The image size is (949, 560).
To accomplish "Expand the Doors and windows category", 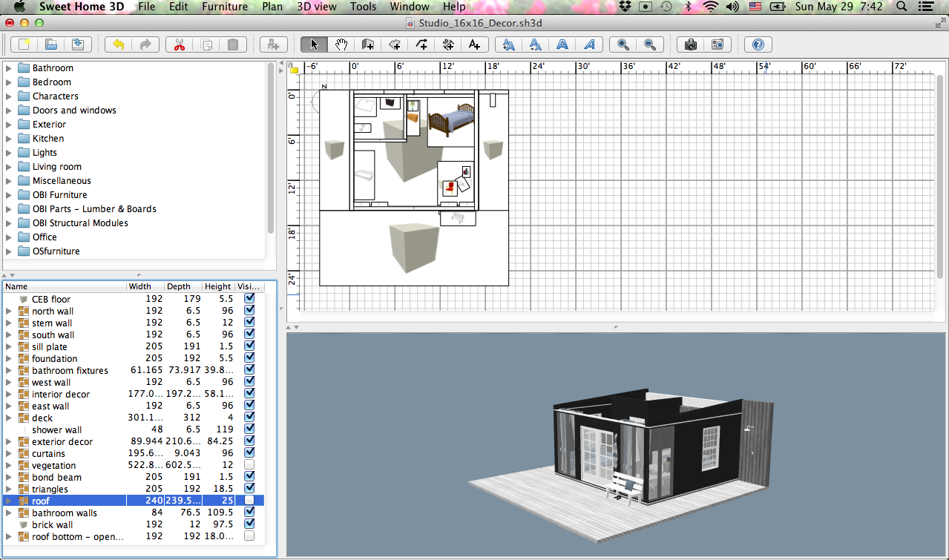I will point(9,111).
